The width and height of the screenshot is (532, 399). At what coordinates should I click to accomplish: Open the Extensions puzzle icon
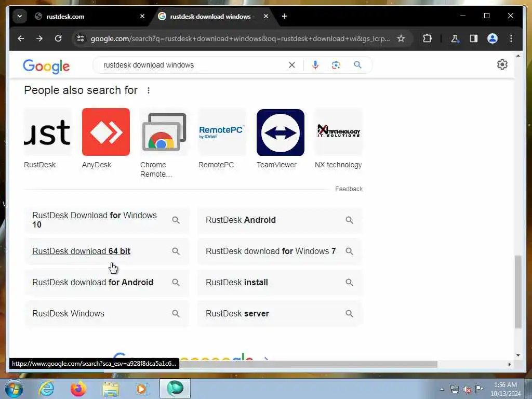click(x=427, y=38)
